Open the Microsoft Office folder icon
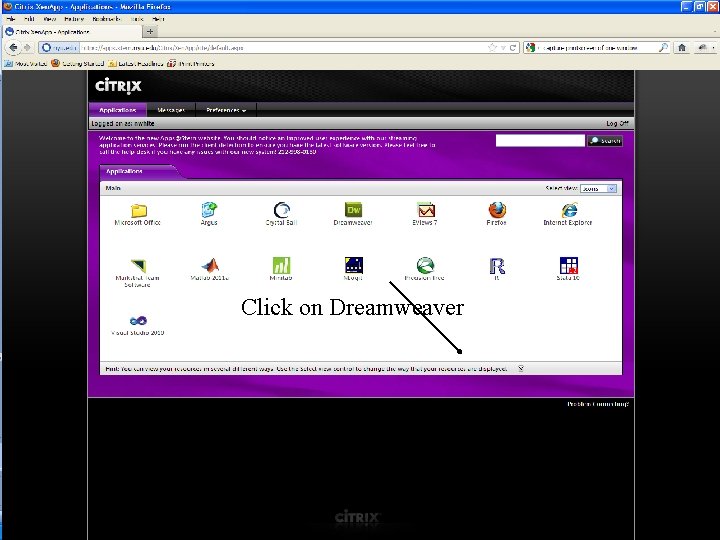Viewport: 720px width, 540px height. 138,211
